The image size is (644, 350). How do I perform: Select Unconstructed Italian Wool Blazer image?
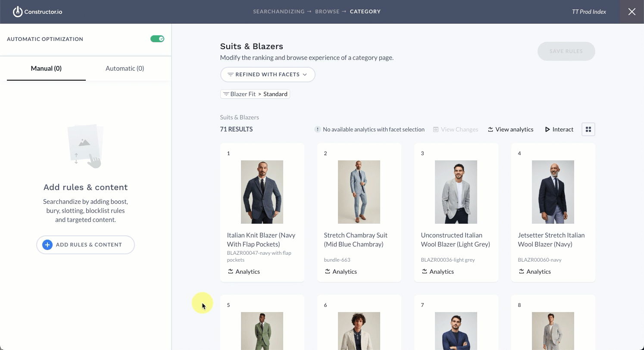click(456, 192)
